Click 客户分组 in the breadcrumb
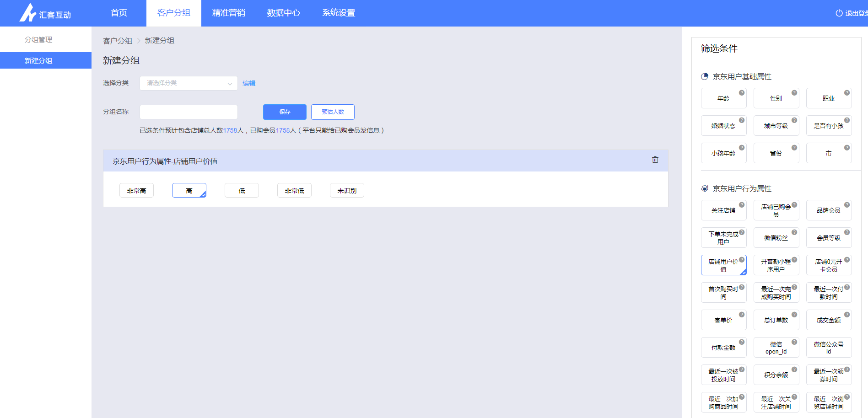Screen dimensions: 868x418 118,41
